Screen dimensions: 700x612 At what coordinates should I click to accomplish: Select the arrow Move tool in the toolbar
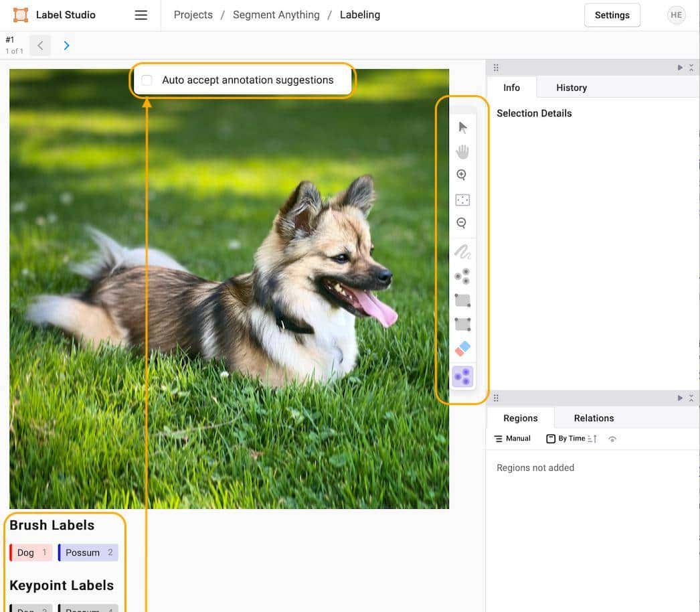pos(462,127)
